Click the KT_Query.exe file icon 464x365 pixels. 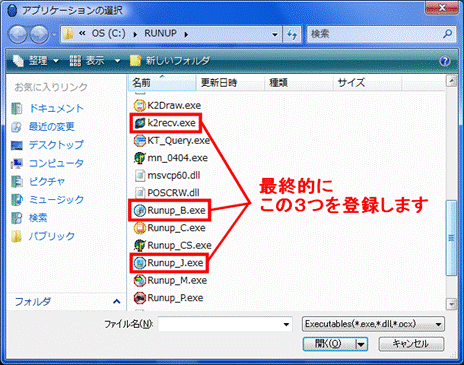[x=140, y=141]
